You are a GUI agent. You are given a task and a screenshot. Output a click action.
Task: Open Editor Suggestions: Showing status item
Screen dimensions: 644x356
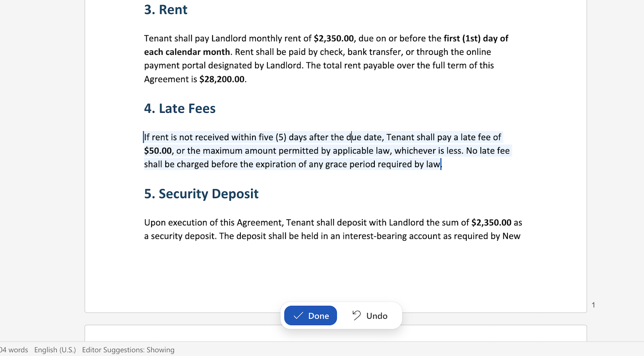(x=128, y=350)
